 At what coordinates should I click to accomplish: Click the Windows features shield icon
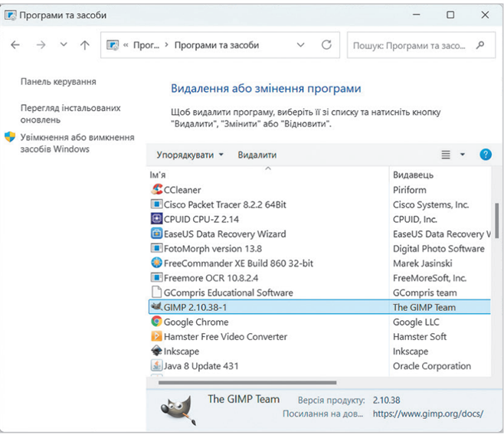[10, 137]
